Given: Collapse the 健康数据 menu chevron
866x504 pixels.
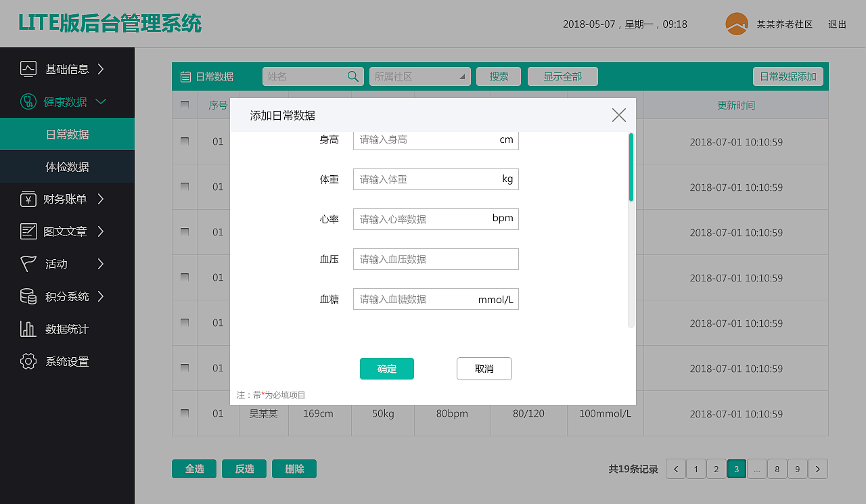Looking at the screenshot, I should tap(101, 101).
